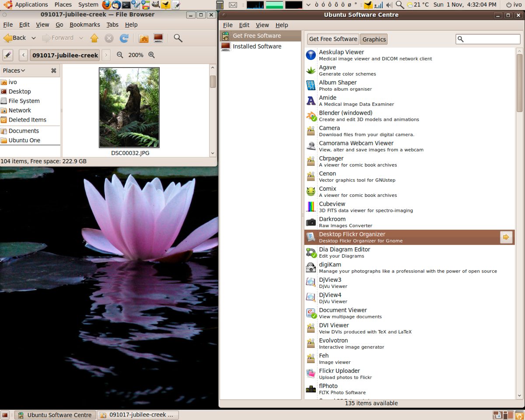Click the Computer icon in the toolbar
Screen dimensions: 525x420
pyautogui.click(x=158, y=38)
